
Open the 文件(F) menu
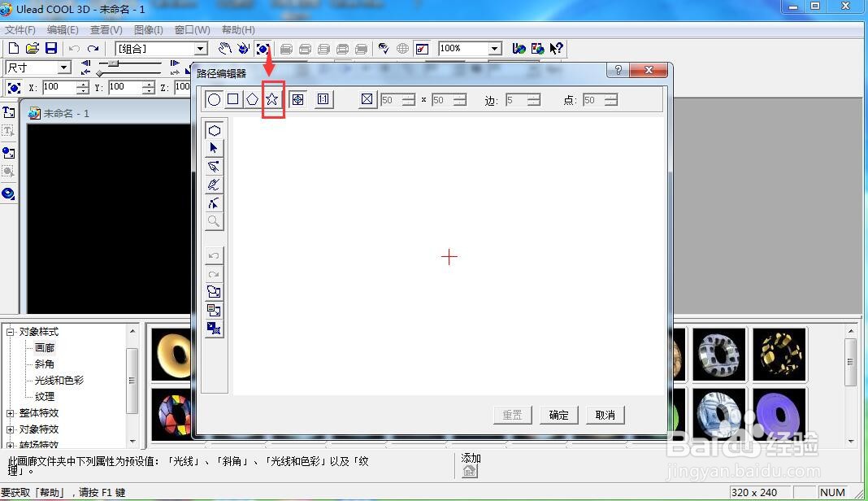(x=20, y=30)
